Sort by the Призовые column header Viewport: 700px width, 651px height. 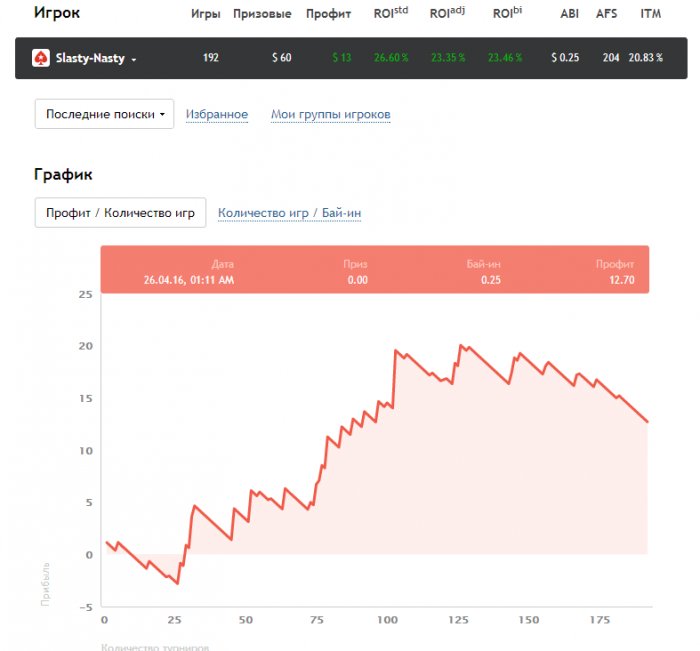tap(262, 15)
